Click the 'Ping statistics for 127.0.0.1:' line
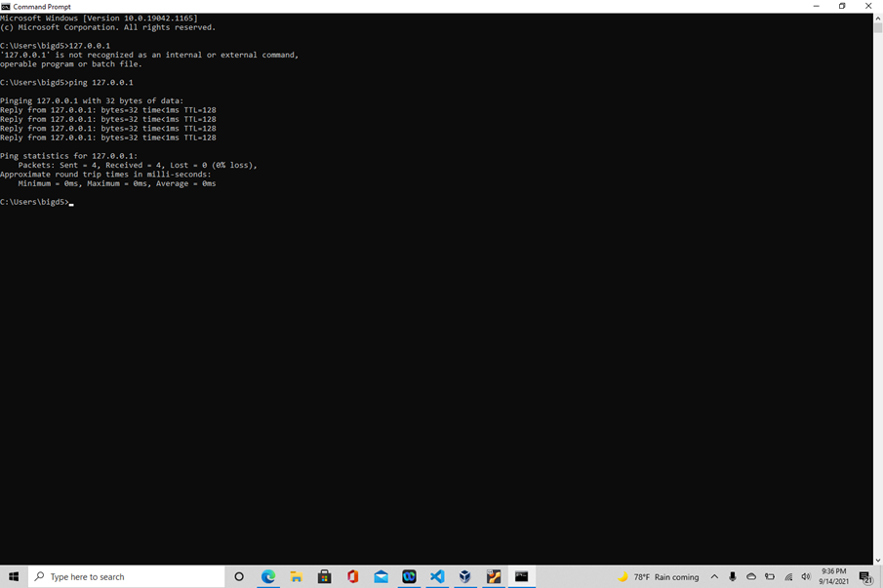 [x=68, y=156]
